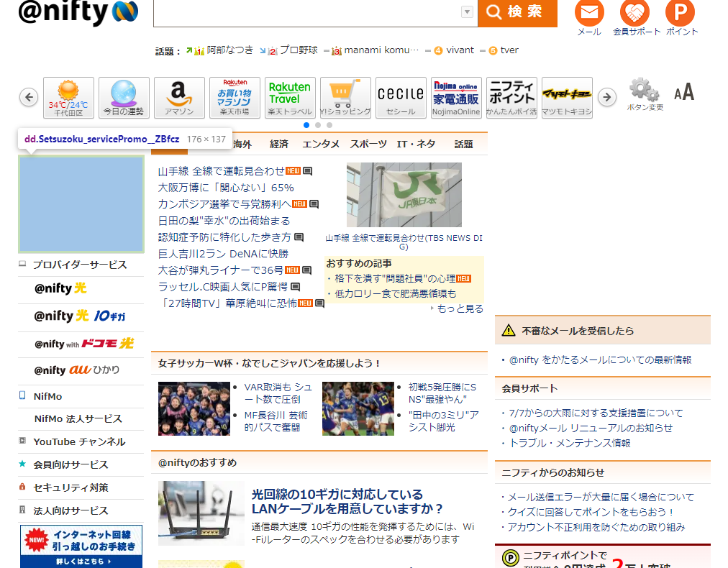The image size is (728, 568).
Task: Open the Rakuten Travel shortcut
Action: [290, 97]
